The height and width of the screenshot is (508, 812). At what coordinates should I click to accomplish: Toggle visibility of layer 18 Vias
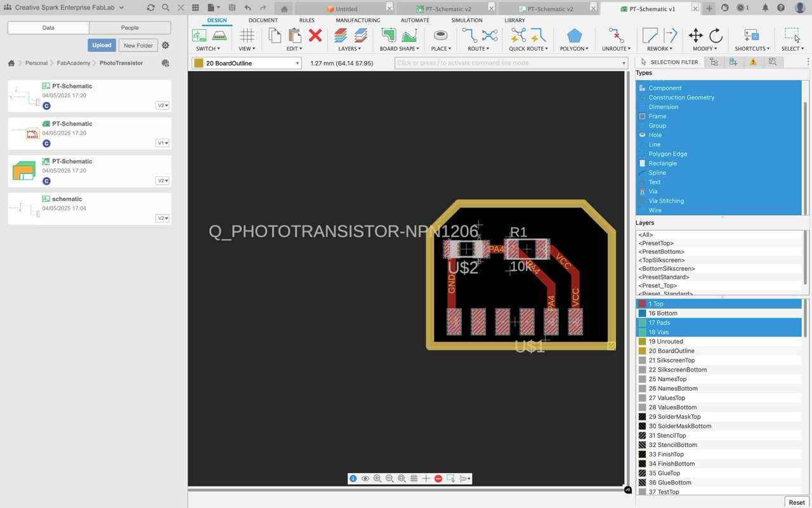point(719,332)
